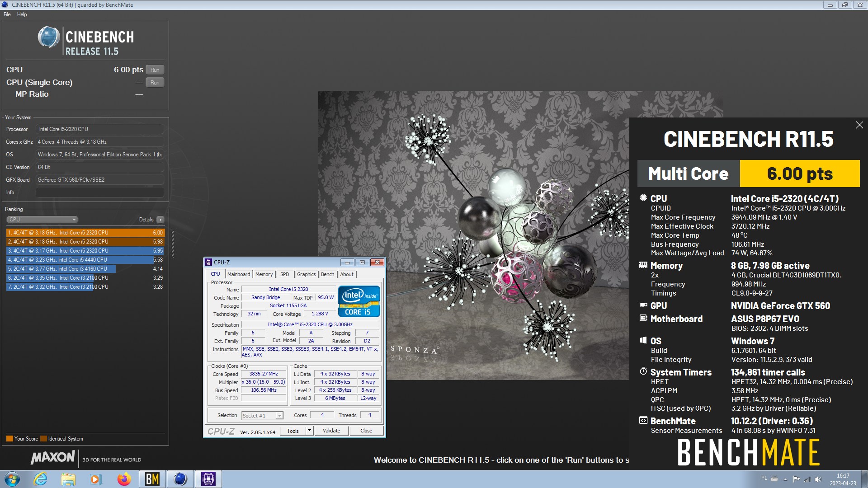Click the CPU-Z Tools button

coord(293,431)
